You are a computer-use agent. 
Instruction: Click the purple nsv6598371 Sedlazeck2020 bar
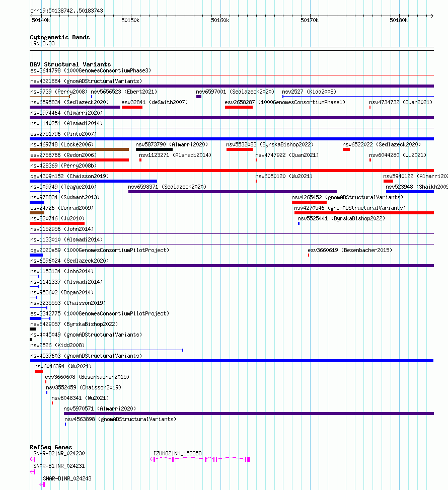232,192
